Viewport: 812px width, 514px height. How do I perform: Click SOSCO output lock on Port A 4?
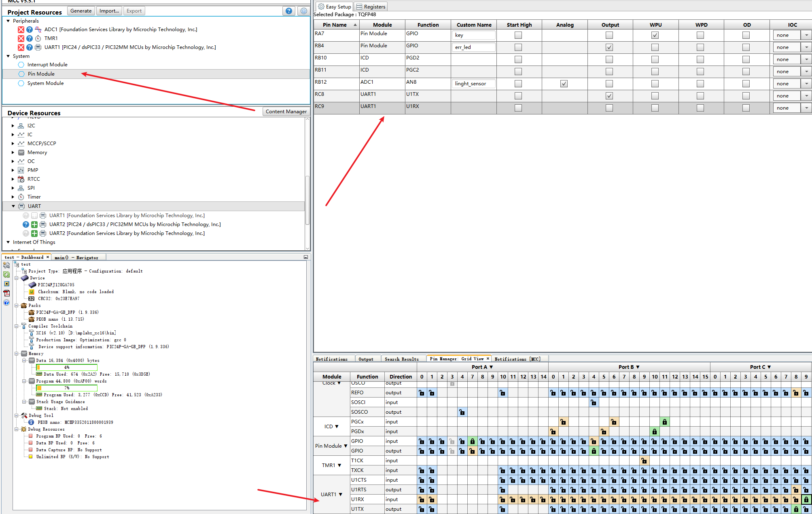(462, 412)
